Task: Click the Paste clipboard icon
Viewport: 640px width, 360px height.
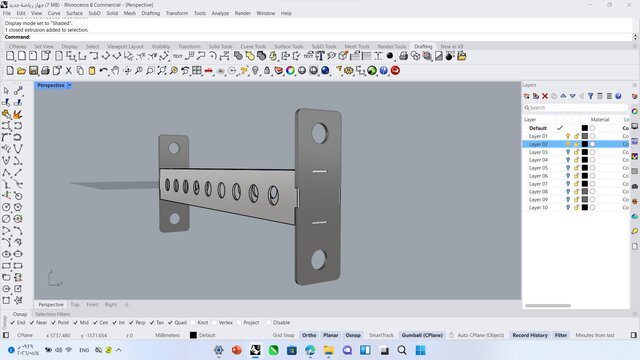Action: coord(92,71)
